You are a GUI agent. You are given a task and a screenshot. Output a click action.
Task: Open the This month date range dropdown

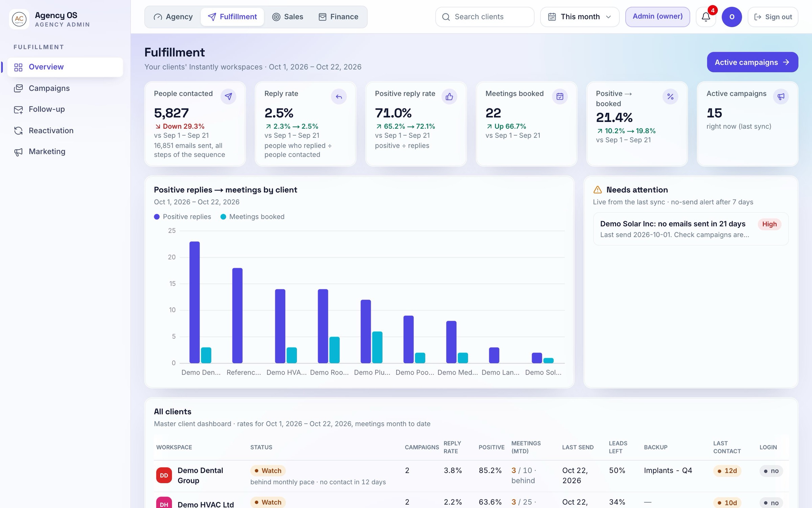pyautogui.click(x=580, y=17)
